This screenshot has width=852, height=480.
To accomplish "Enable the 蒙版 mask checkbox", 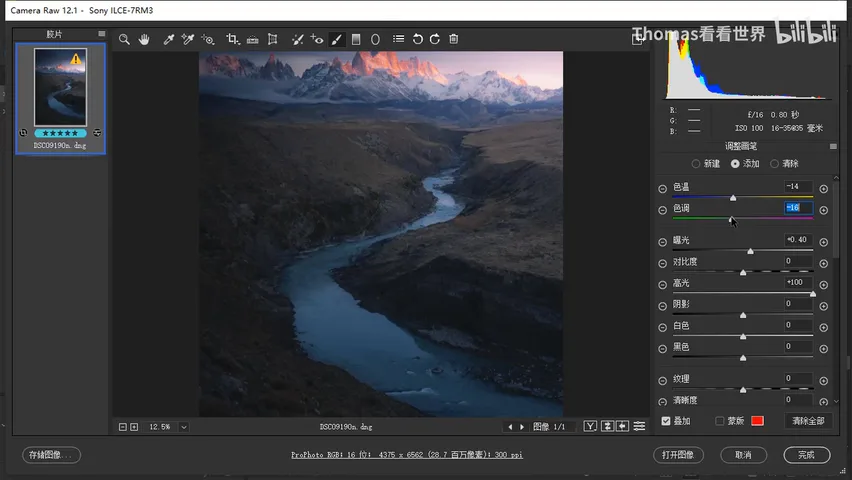I will coord(720,421).
